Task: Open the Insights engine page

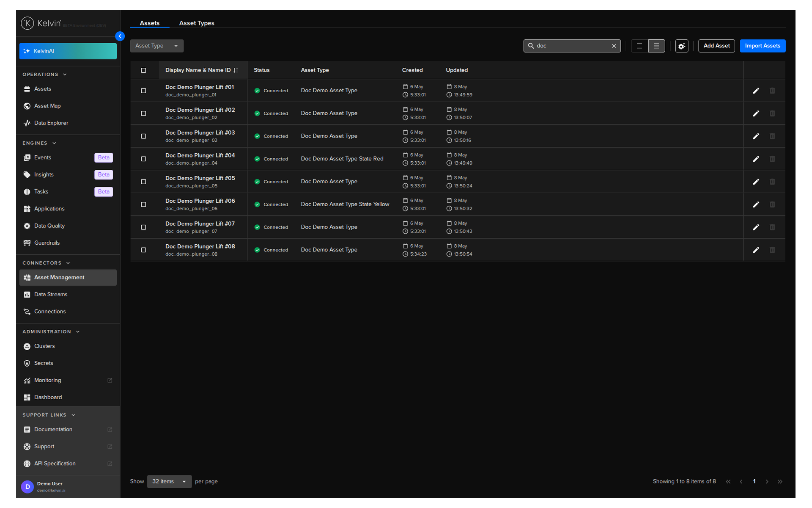Action: (x=68, y=174)
